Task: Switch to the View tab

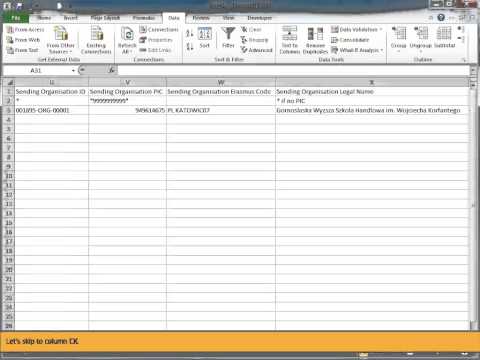Action: tap(228, 18)
